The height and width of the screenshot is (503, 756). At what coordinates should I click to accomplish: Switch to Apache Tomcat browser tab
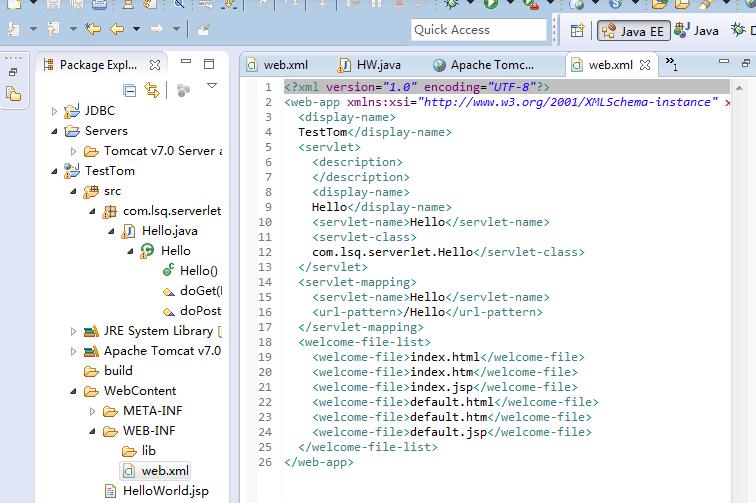[x=484, y=65]
